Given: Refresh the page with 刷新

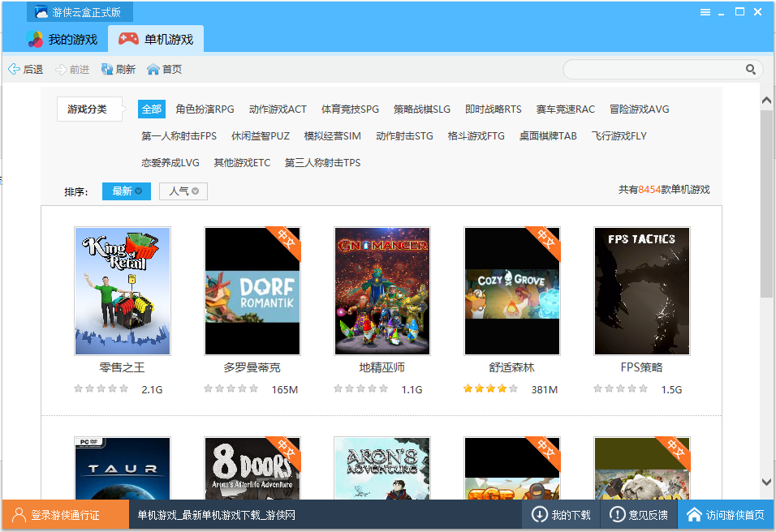Looking at the screenshot, I should pos(119,69).
